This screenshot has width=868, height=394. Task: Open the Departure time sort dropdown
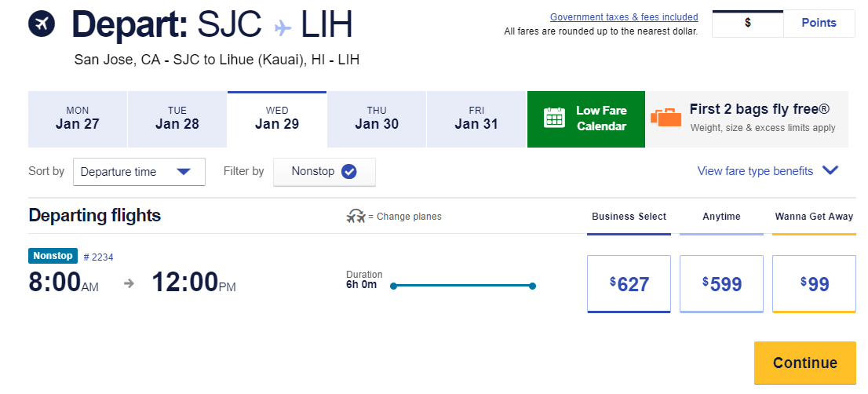139,172
